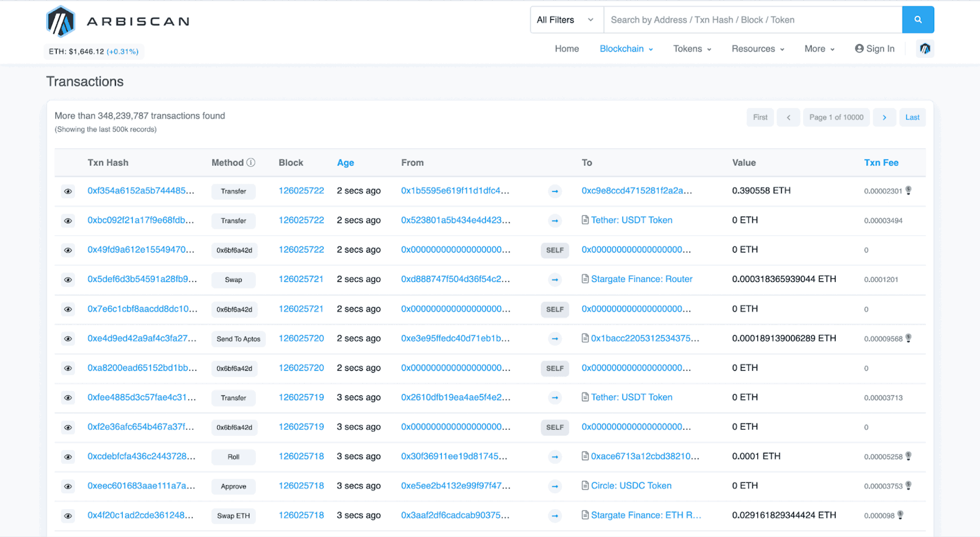Sort transactions by Txn Fee column header
Image resolution: width=980 pixels, height=537 pixels.
tap(881, 163)
